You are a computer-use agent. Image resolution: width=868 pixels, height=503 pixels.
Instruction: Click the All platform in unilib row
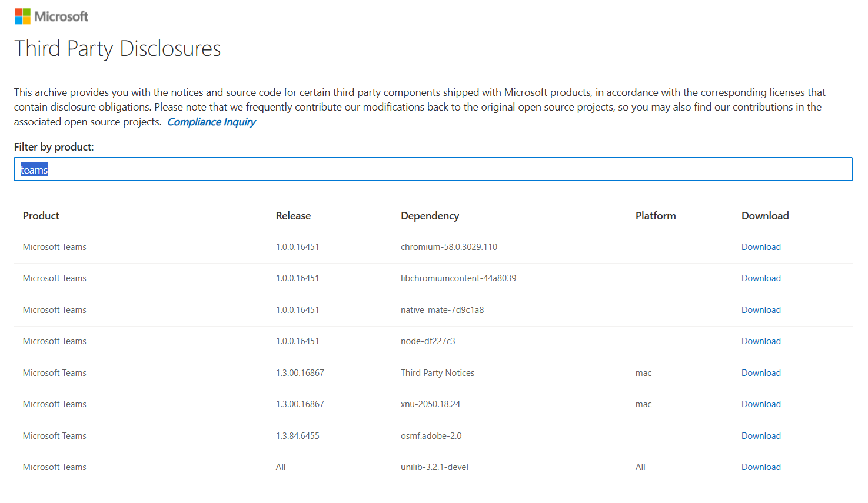point(640,467)
